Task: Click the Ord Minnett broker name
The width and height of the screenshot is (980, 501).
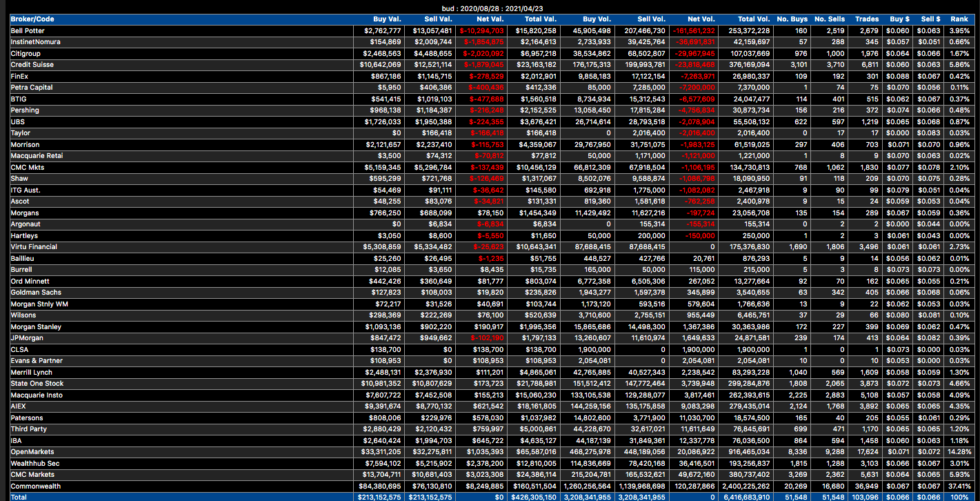Action: [30, 281]
